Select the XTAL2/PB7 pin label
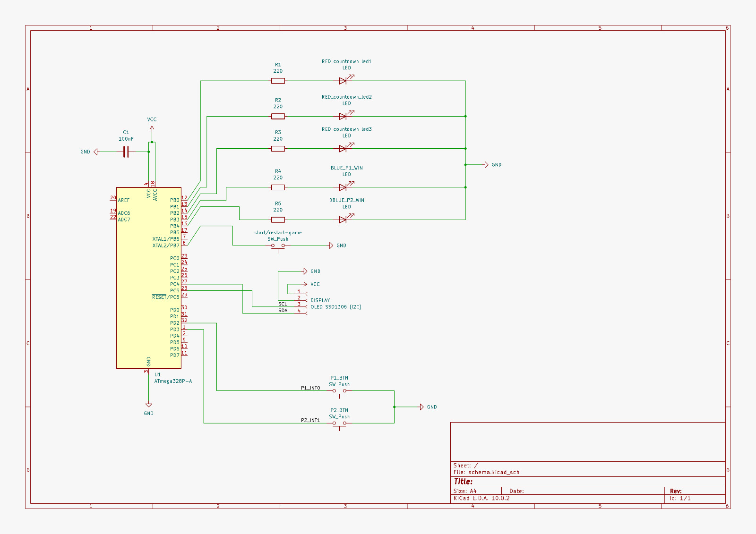756x534 pixels. [x=166, y=246]
